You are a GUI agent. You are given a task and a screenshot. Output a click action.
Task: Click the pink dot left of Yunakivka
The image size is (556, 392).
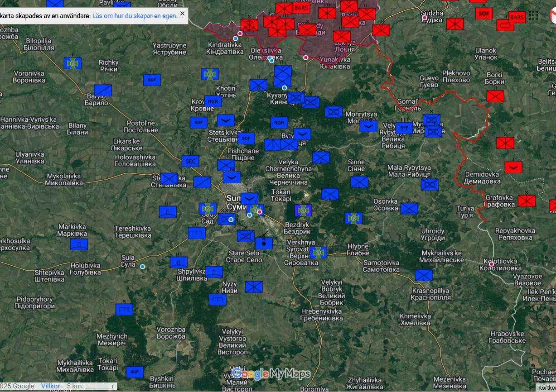(306, 57)
